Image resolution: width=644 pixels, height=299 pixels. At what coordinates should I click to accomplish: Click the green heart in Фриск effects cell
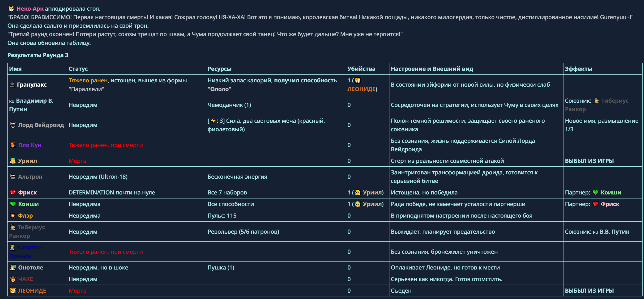[596, 192]
